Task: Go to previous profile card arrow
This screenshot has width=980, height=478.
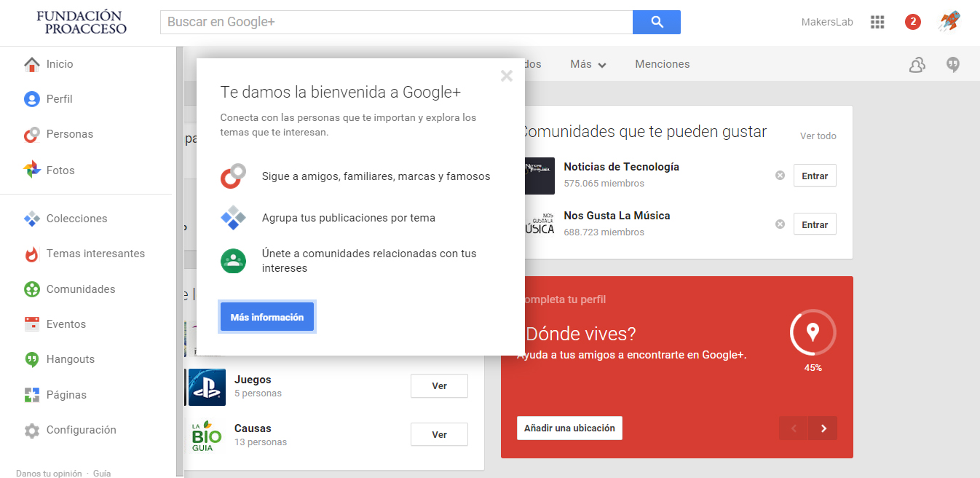Action: pos(794,428)
